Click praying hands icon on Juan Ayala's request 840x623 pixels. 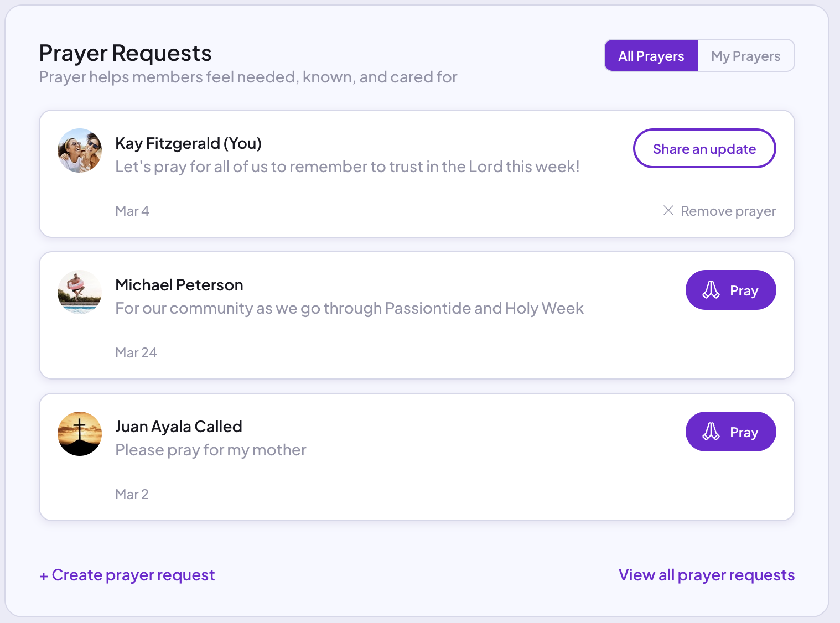click(x=711, y=432)
